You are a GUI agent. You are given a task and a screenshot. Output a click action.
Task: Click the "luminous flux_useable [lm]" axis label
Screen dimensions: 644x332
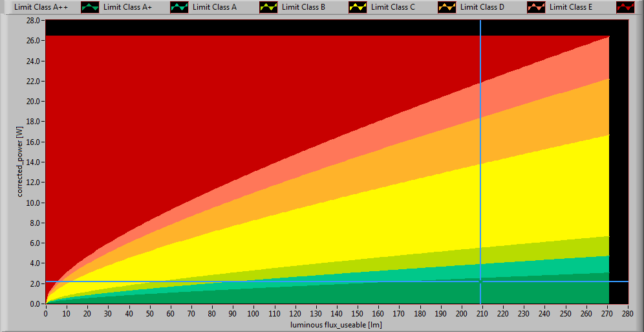336,324
